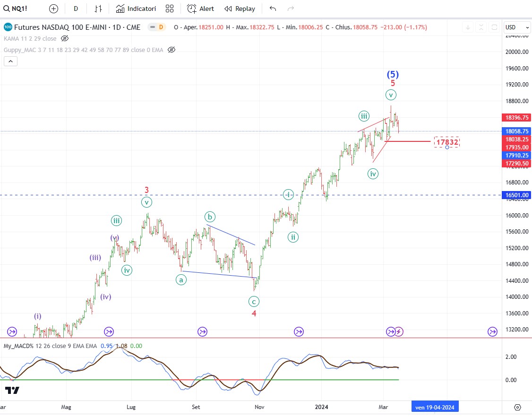Click the TradingView logo
The width and height of the screenshot is (532, 418).
[x=12, y=390]
